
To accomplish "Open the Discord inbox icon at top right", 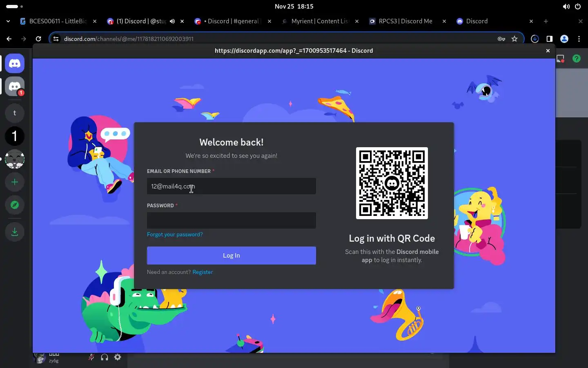I will coord(561,58).
